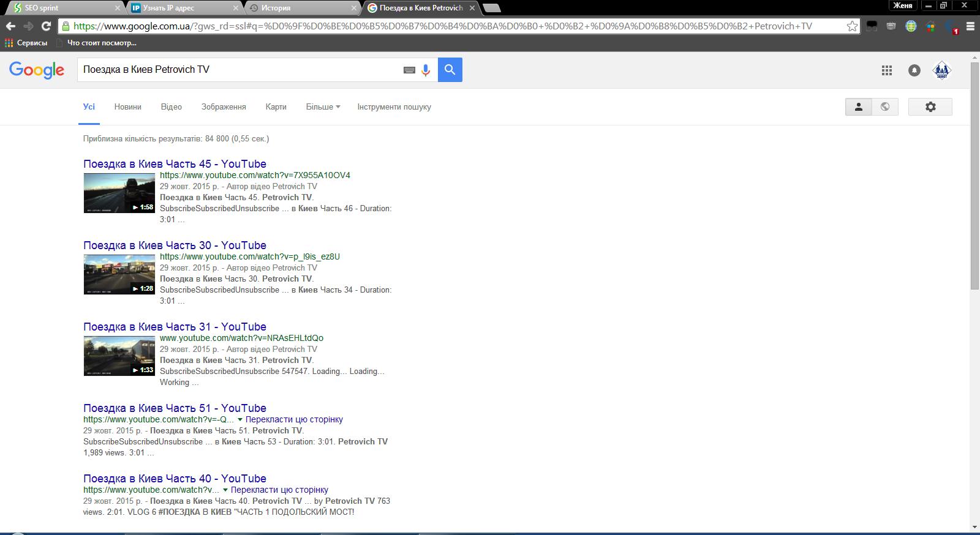Open the Google apps grid
980x535 pixels.
click(886, 70)
